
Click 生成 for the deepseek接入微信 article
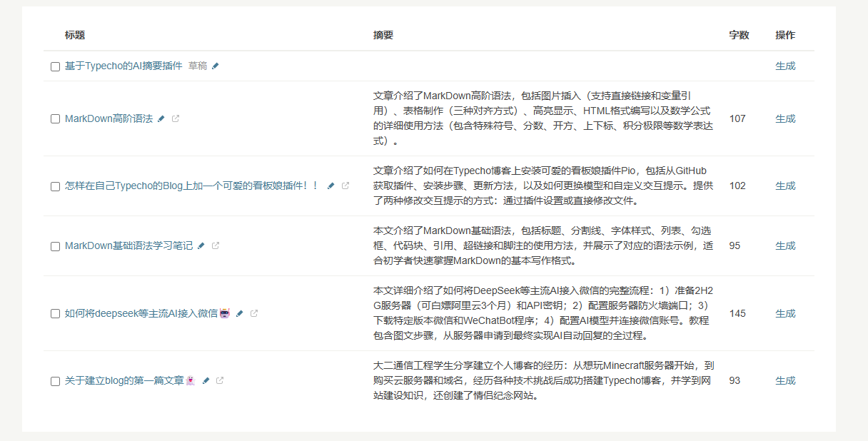(785, 313)
